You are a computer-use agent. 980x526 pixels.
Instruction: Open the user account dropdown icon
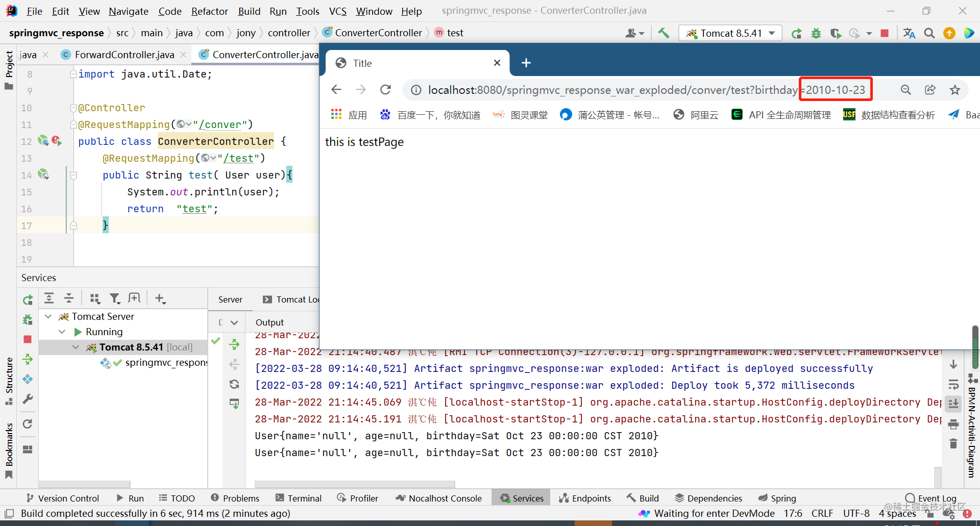634,33
